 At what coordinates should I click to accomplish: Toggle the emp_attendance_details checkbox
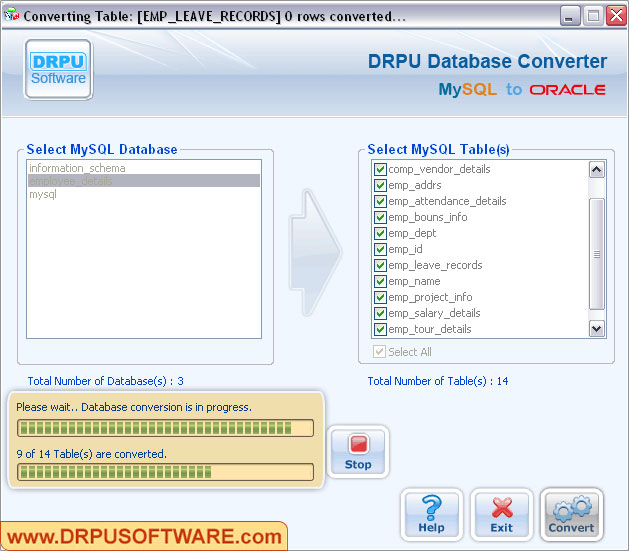380,201
